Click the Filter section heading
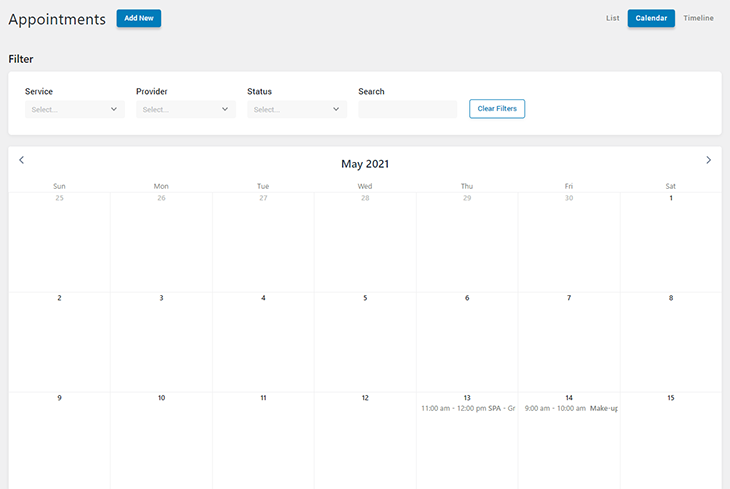Screen dimensions: 730x489 tap(21, 59)
